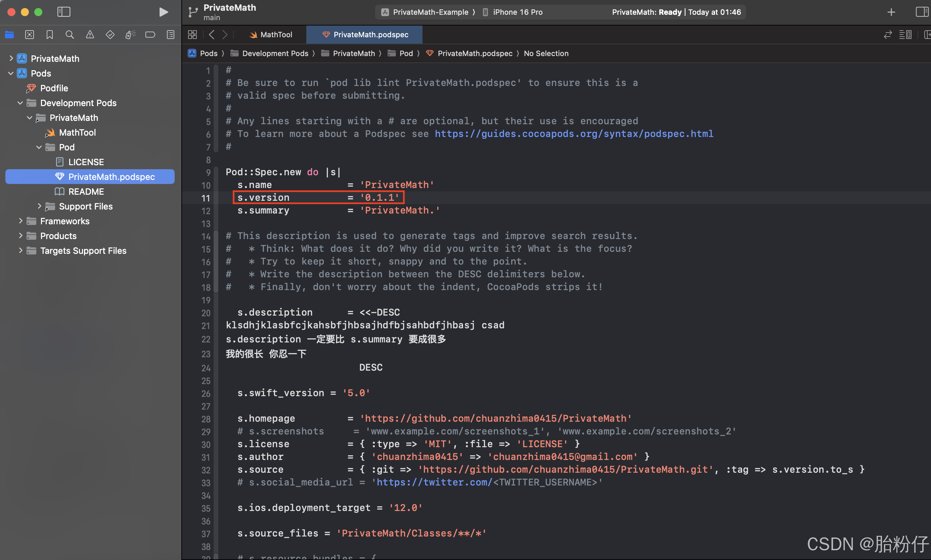The width and height of the screenshot is (931, 560).
Task: Go forward in editor history
Action: [x=225, y=35]
